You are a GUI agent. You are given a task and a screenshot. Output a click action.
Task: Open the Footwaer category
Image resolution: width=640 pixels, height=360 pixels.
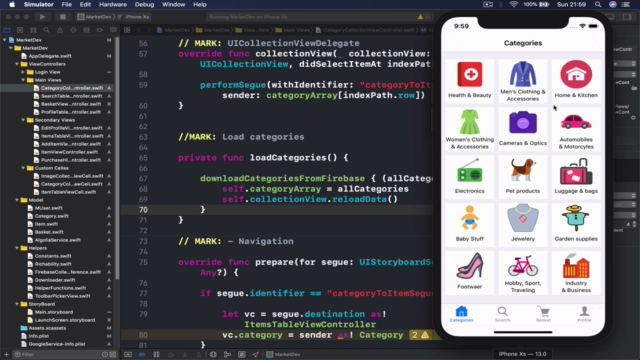click(x=469, y=273)
